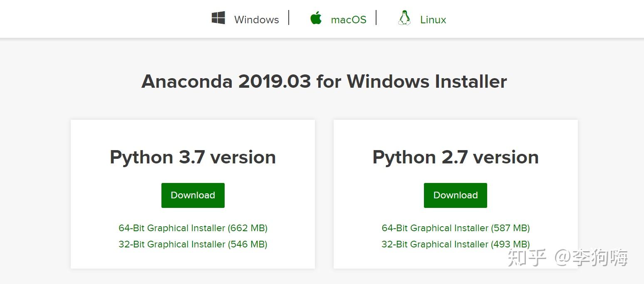Select 64-Bit Graphical Installer (587 MB) link
This screenshot has height=284, width=644.
[x=456, y=228]
